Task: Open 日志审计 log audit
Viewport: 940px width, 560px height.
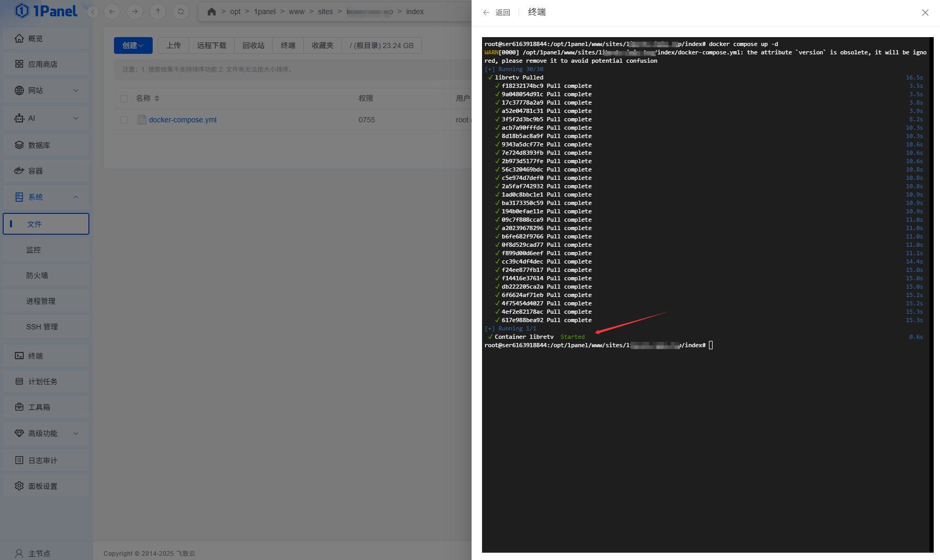Action: (x=46, y=461)
